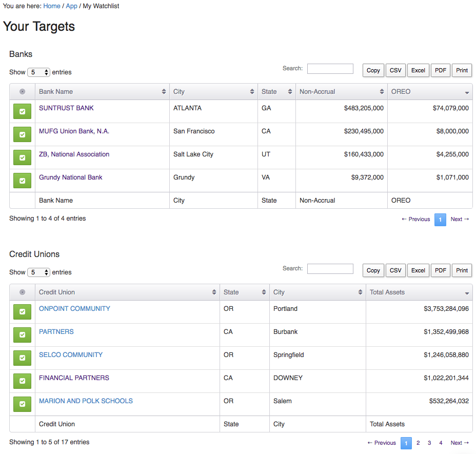Open FINANCIAL PARTNERS link
The width and height of the screenshot is (476, 454).
[x=74, y=378]
